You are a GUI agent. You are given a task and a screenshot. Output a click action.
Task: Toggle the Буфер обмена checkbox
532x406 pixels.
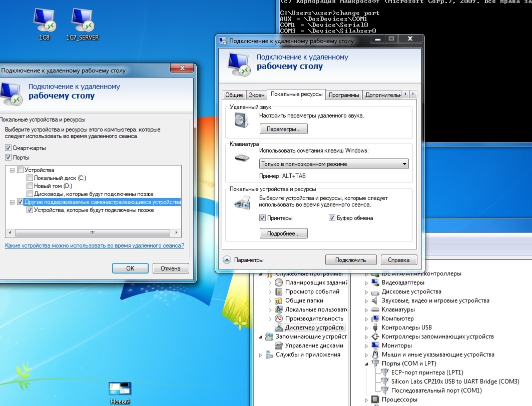tap(332, 218)
